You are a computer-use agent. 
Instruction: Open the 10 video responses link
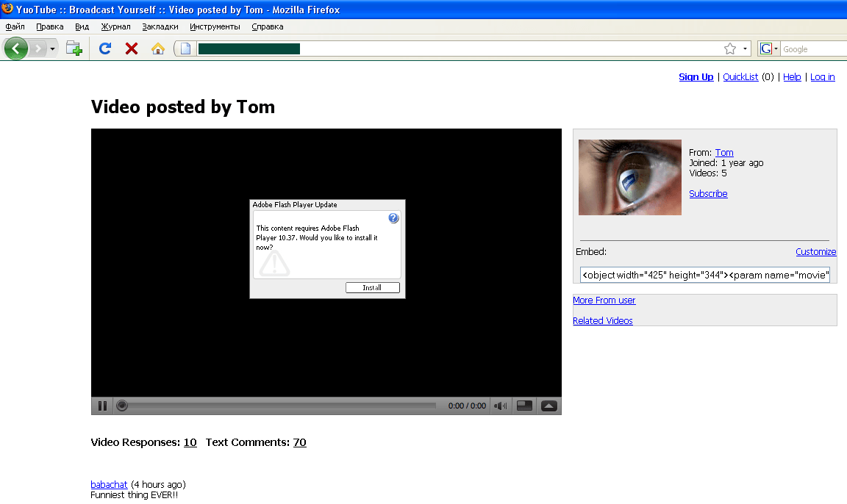tap(190, 442)
